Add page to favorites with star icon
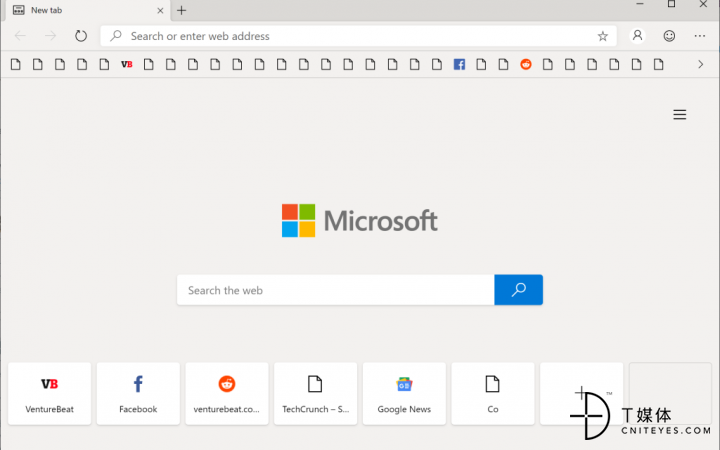This screenshot has width=720, height=450. click(602, 36)
